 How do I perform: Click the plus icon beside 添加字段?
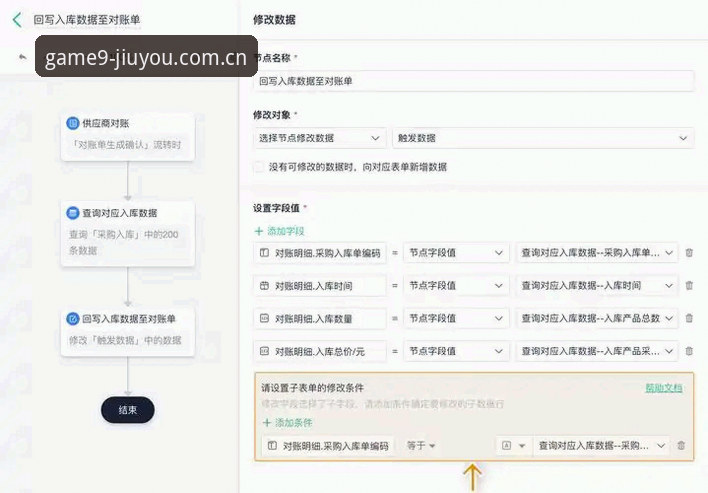point(259,231)
